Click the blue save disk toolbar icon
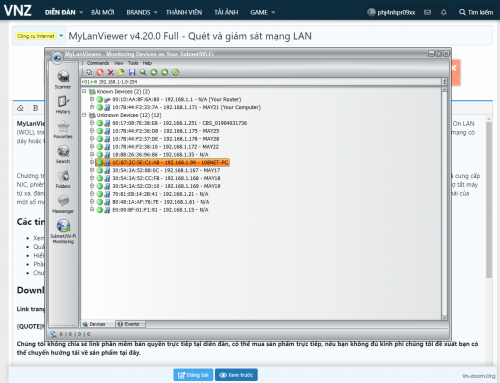Screen dimensions: 500x383 [132, 72]
